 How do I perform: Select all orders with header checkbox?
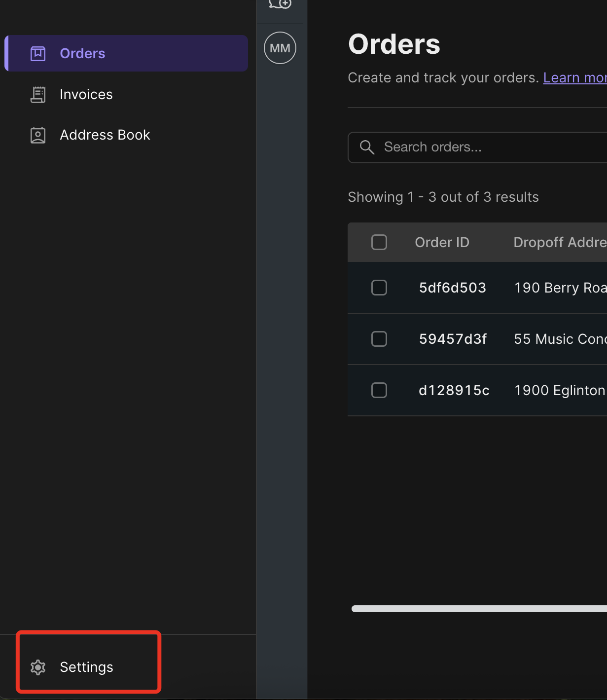[x=379, y=242]
